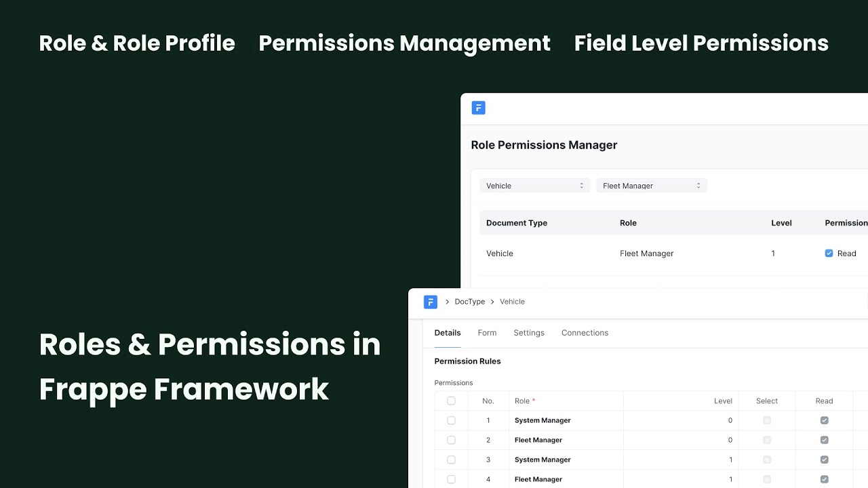The image size is (868, 488).
Task: Select row 1 System Manager checkbox
Action: (x=451, y=421)
